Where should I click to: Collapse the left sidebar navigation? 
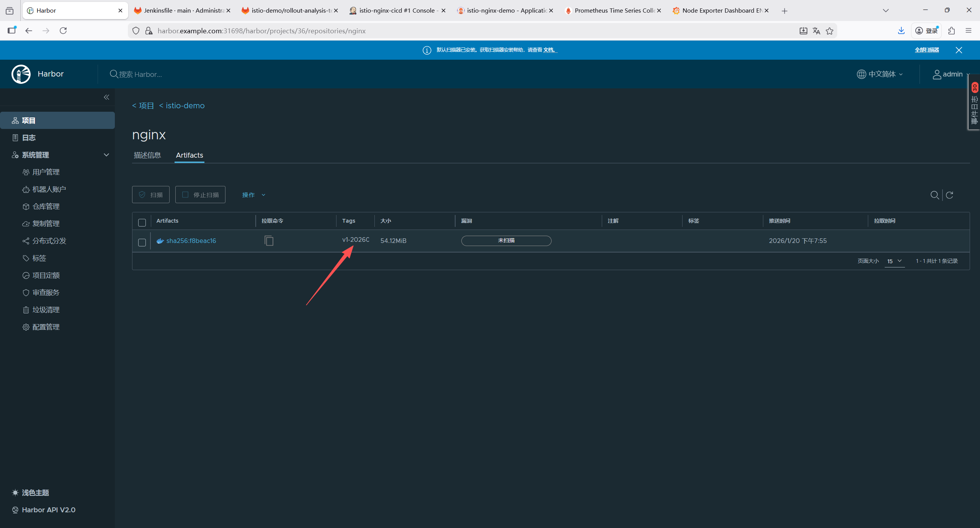(x=106, y=97)
